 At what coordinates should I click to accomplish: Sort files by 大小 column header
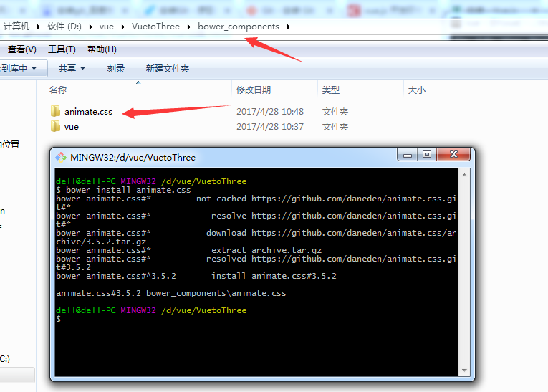point(417,90)
